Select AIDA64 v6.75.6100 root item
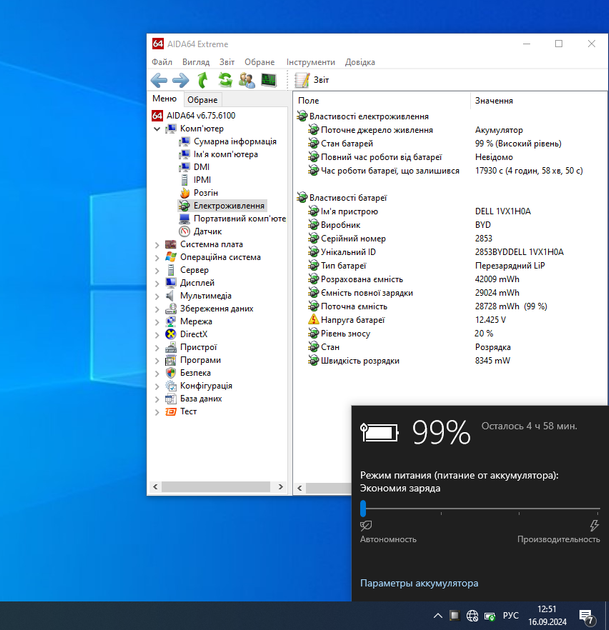This screenshot has height=630, width=609. pyautogui.click(x=200, y=116)
